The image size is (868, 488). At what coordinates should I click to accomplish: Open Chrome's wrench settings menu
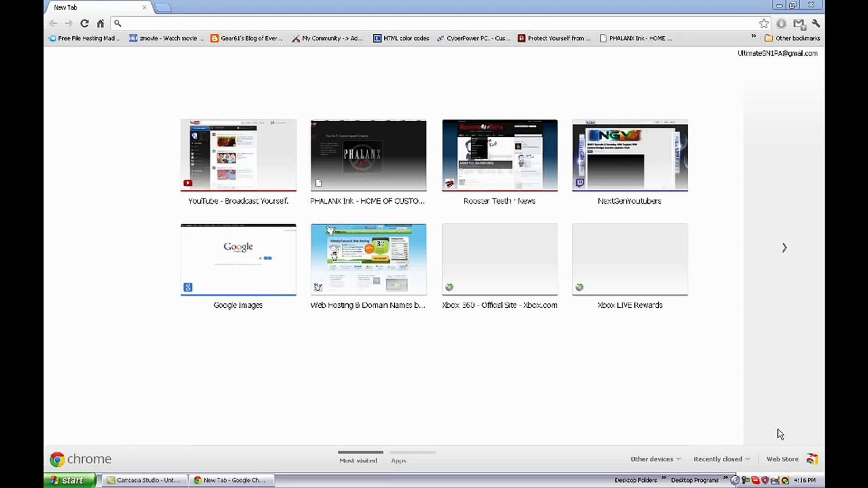[816, 23]
